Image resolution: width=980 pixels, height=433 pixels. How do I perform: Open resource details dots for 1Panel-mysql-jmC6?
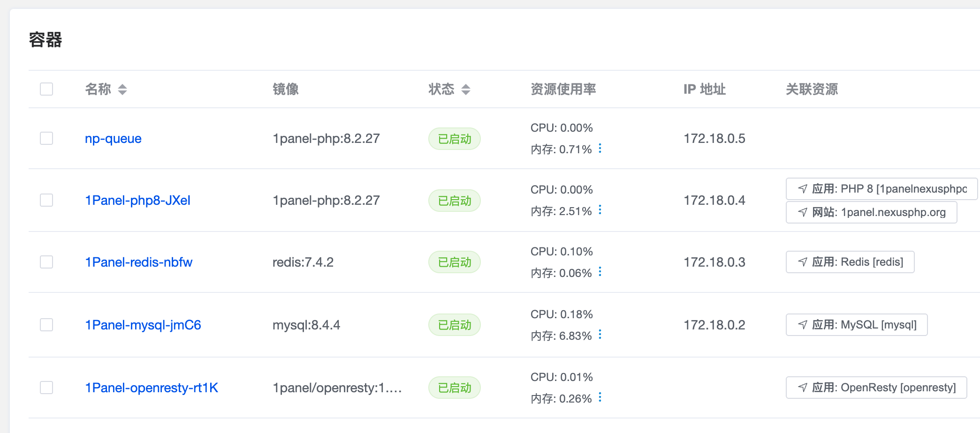tap(600, 335)
